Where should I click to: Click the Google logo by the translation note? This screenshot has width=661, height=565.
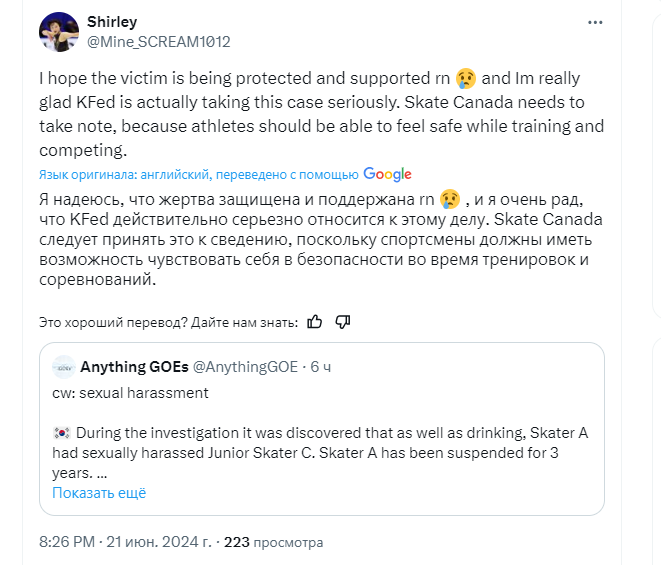tap(387, 174)
